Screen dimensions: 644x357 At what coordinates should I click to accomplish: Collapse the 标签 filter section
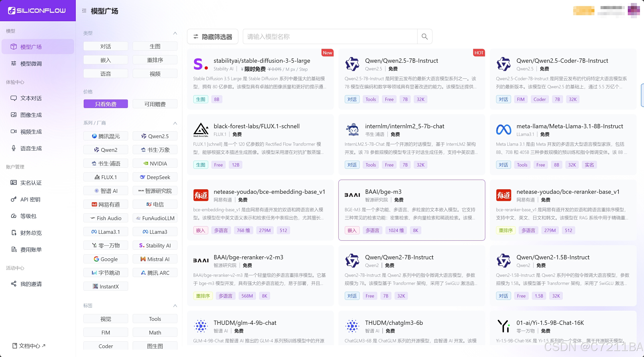pyautogui.click(x=175, y=306)
